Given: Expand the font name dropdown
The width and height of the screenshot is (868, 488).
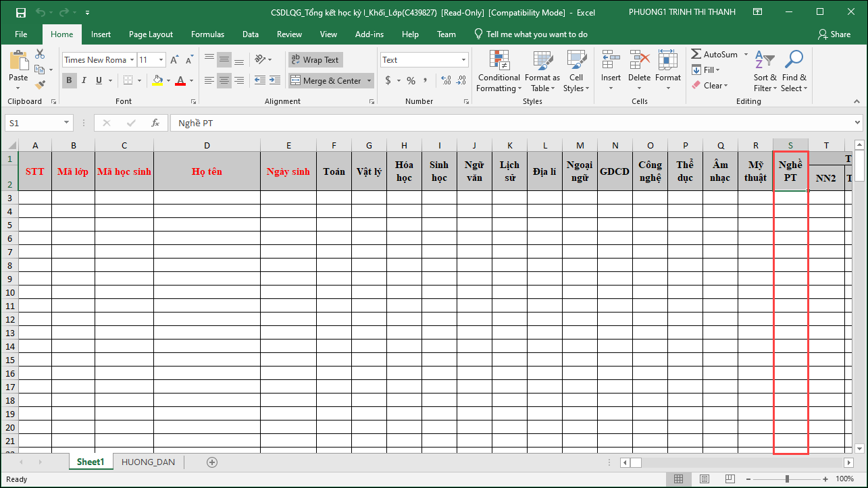Looking at the screenshot, I should 132,60.
